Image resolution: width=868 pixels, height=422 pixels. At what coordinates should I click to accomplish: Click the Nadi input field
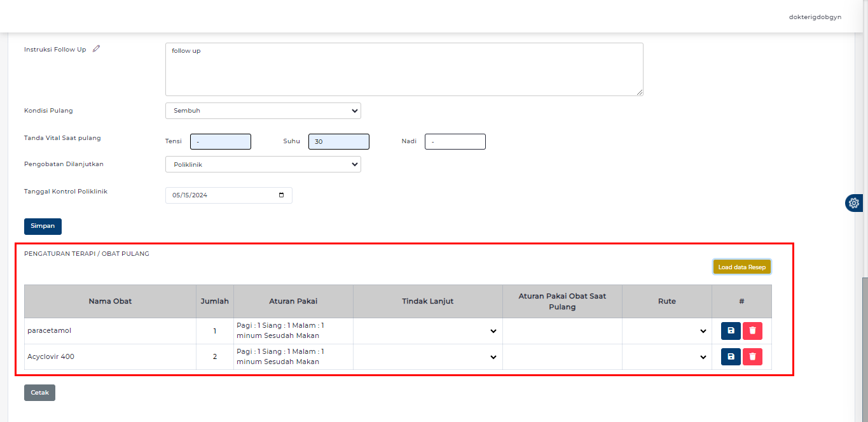455,142
